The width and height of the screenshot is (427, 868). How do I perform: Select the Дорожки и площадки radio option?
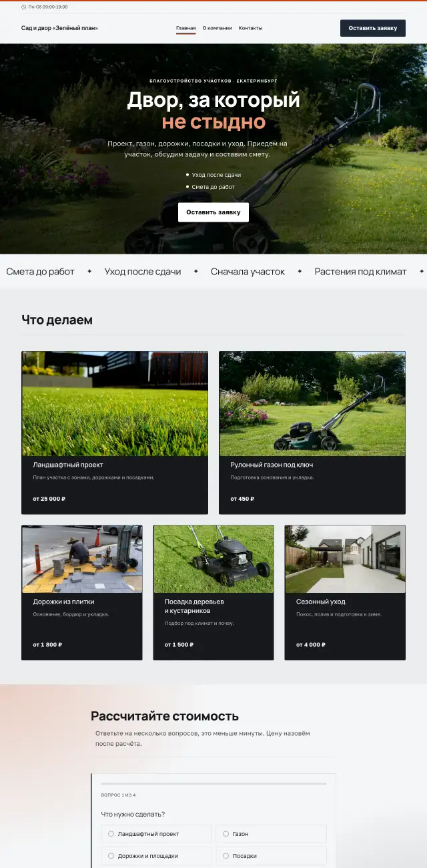pyautogui.click(x=156, y=856)
